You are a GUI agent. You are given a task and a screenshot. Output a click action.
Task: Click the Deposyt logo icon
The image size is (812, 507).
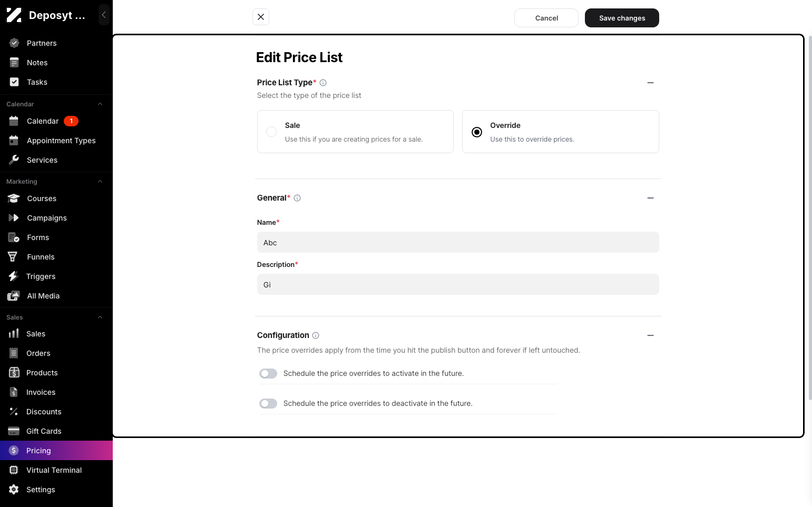click(x=14, y=15)
